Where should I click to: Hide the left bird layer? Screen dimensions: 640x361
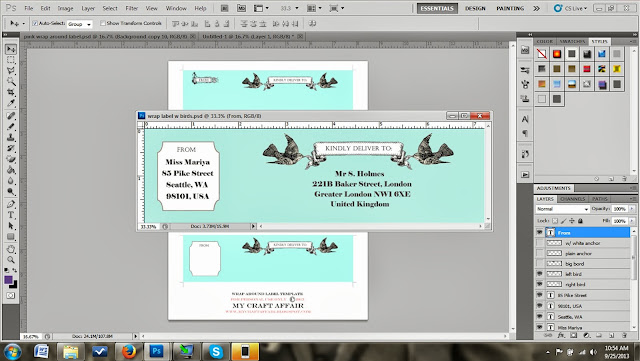540,274
